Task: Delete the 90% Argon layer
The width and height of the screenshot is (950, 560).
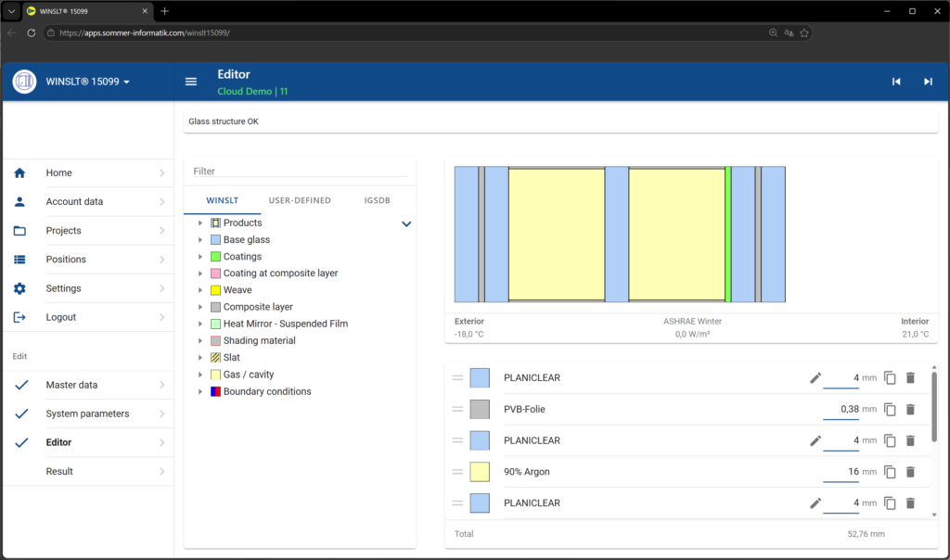Action: [x=910, y=472]
